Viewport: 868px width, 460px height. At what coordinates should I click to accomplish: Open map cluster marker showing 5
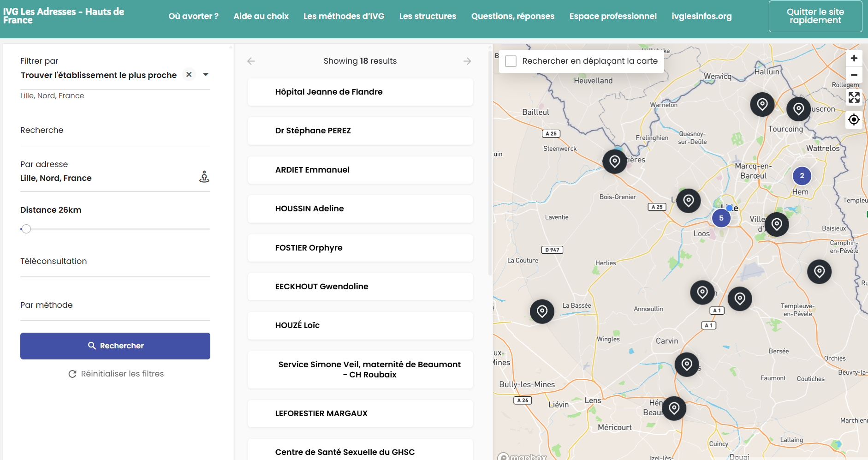(x=721, y=218)
